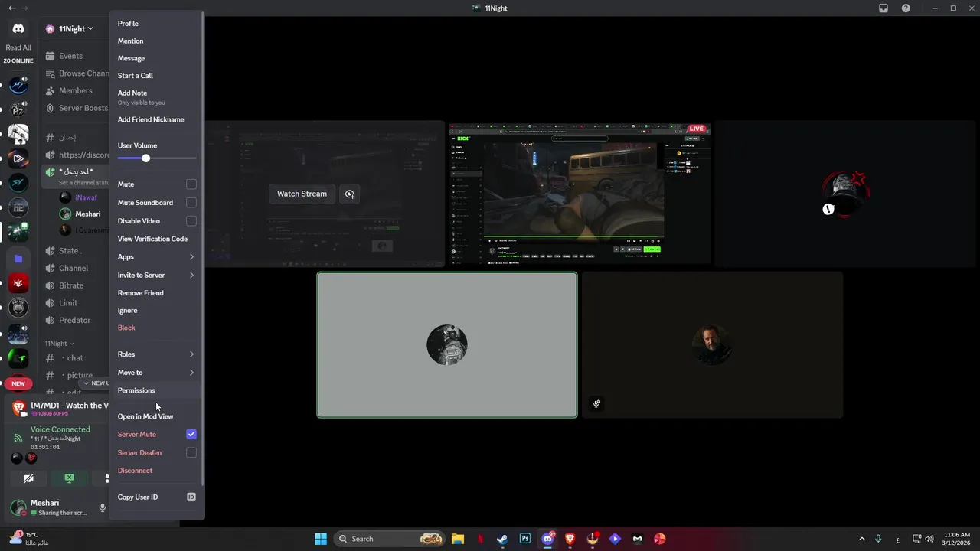Open the Help question mark icon
Screen dimensions: 980x551
pyautogui.click(x=906, y=8)
